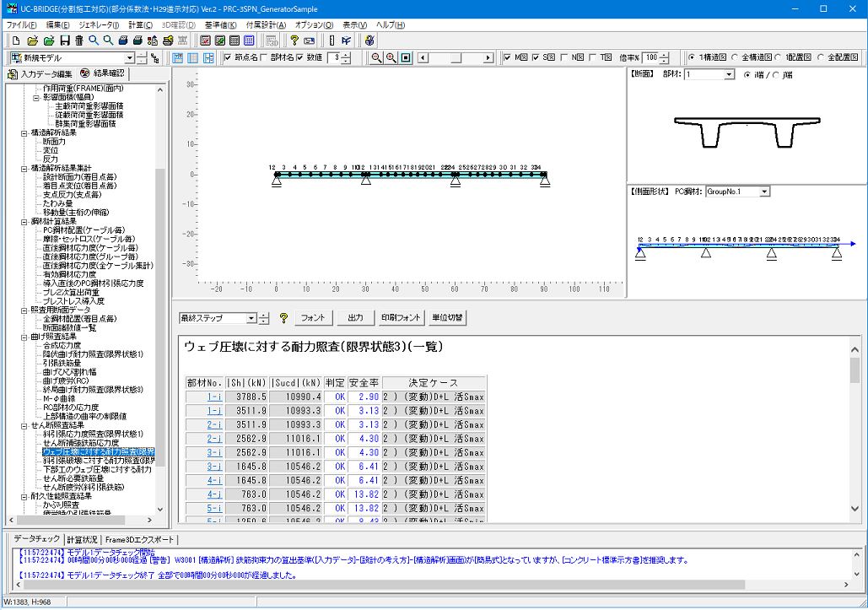Image resolution: width=868 pixels, height=610 pixels.
Task: Select the 全構造図 radio button
Action: click(735, 58)
